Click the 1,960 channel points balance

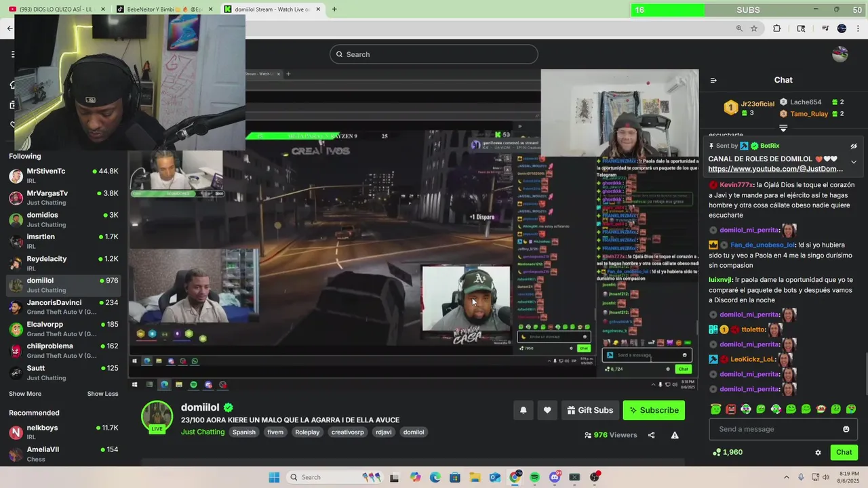point(728,452)
